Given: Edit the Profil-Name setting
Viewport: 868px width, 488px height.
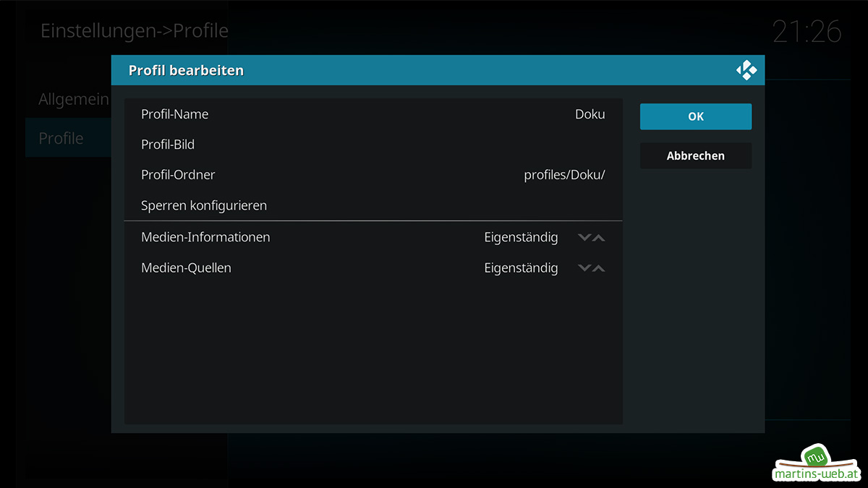Looking at the screenshot, I should click(x=373, y=114).
